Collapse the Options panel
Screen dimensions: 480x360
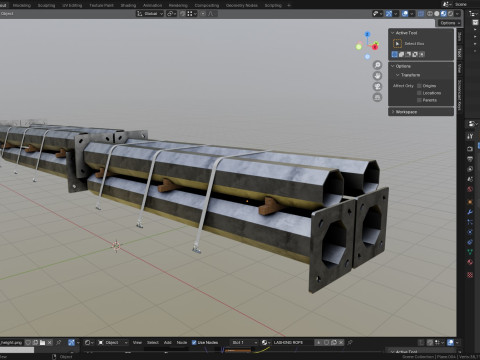point(393,66)
